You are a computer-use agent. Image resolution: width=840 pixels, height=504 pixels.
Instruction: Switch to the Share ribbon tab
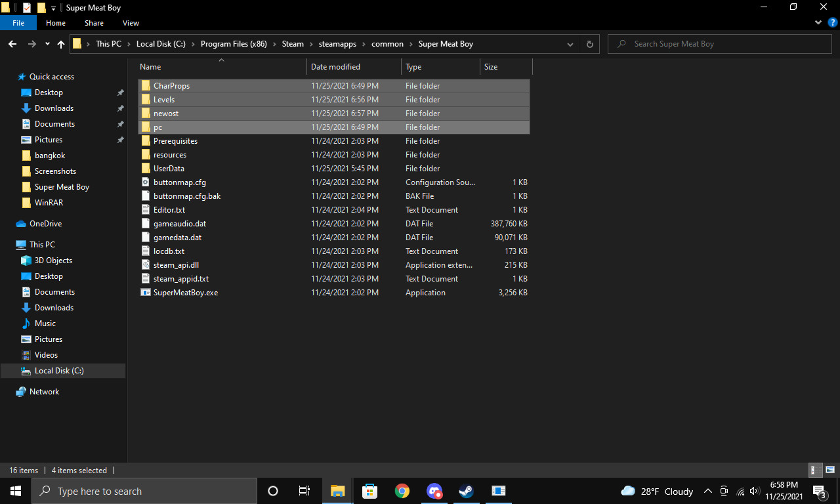click(94, 23)
